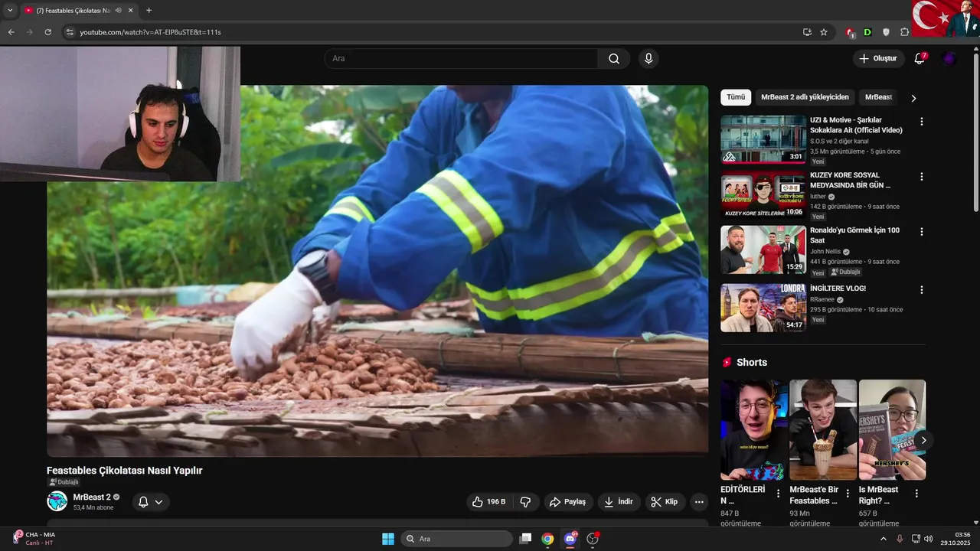Like the video with thumbs up 196 B
Viewport: 980px width, 551px height.
488,502
